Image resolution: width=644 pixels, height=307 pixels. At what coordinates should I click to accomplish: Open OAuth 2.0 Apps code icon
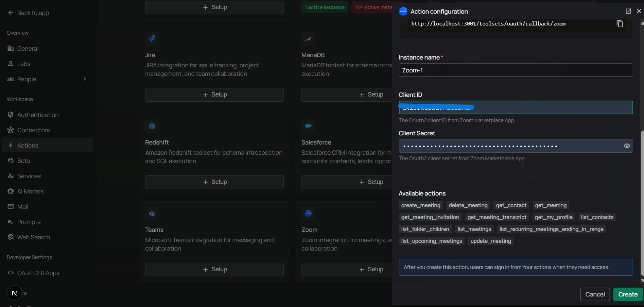pos(11,273)
